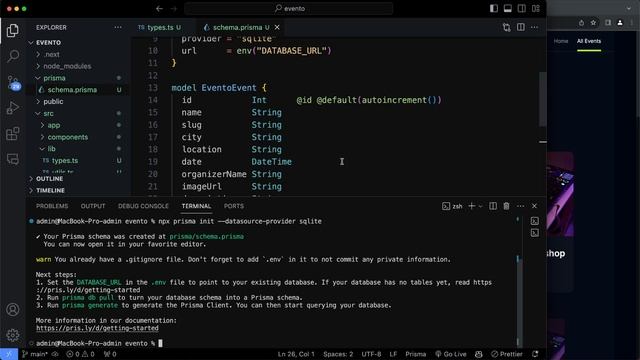Image resolution: width=640 pixels, height=360 pixels.
Task: Click the notifications bell in status bar
Action: tap(535, 354)
